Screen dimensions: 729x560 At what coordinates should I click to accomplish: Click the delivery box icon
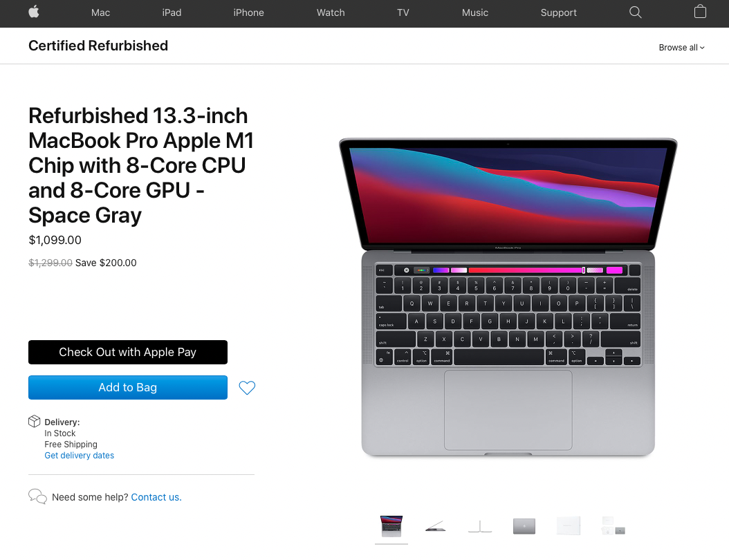click(x=35, y=422)
